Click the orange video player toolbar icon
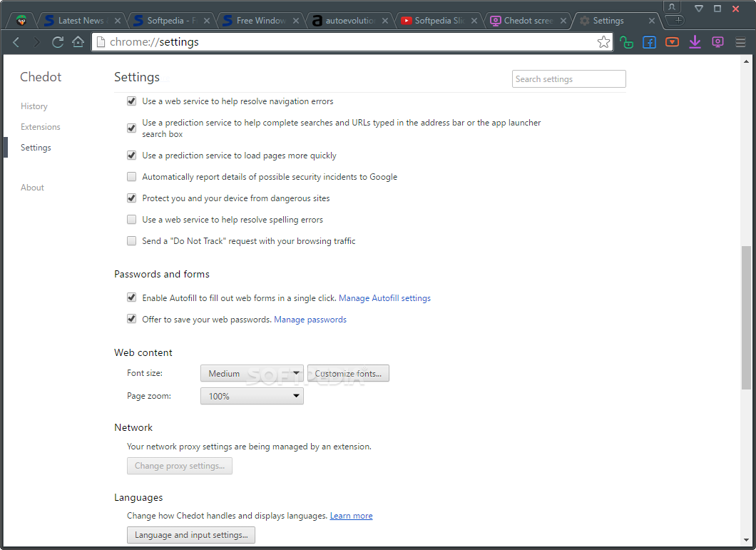 672,43
